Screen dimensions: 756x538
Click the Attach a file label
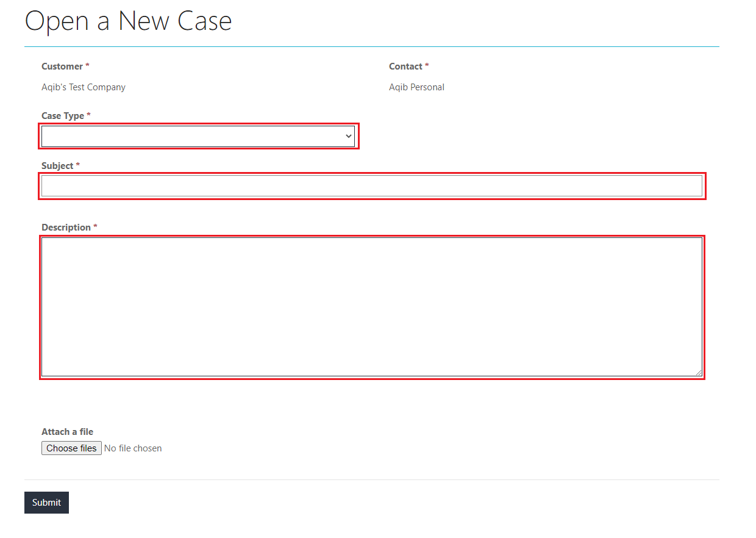click(x=67, y=431)
